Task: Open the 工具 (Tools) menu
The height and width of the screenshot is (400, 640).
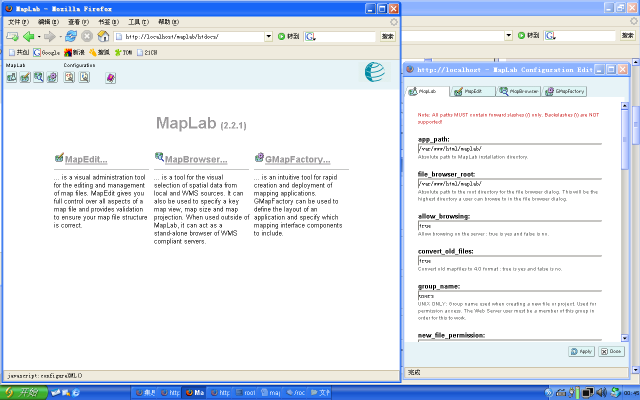Action: [138, 22]
